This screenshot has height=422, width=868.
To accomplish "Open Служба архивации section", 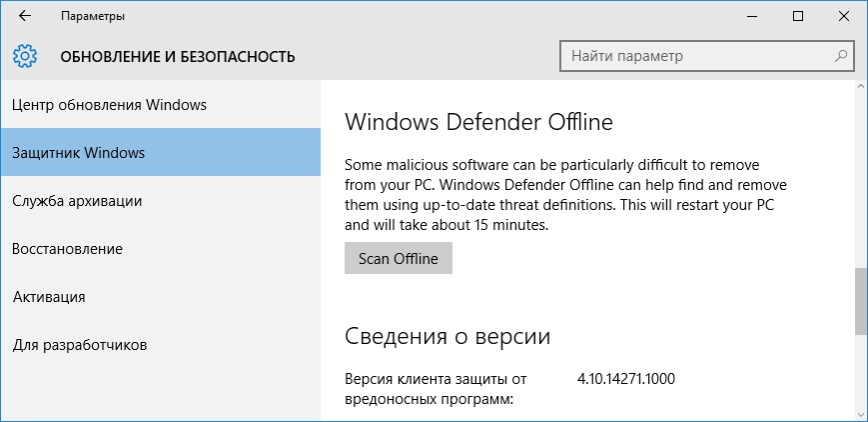I will tap(160, 201).
